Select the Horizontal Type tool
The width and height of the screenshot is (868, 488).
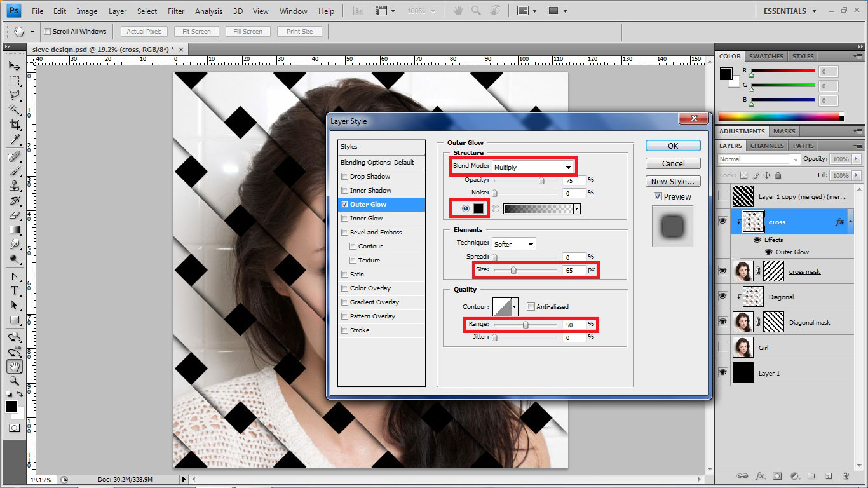[x=14, y=290]
